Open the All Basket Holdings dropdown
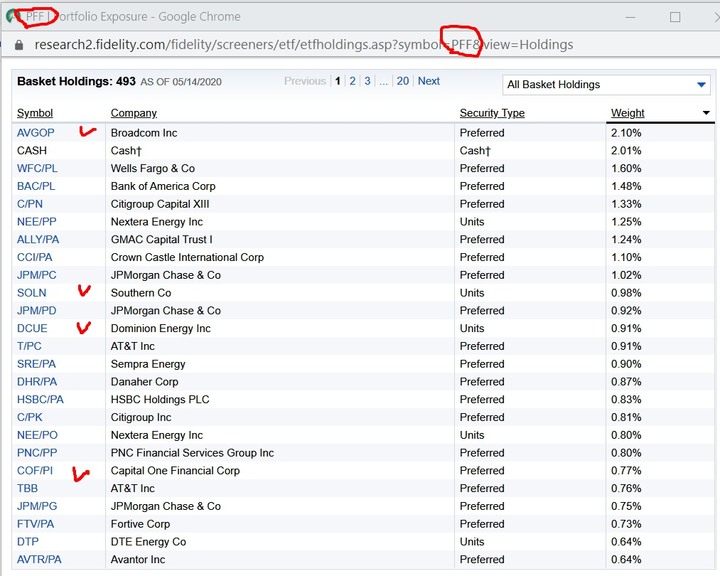The height and width of the screenshot is (576, 720). (606, 85)
